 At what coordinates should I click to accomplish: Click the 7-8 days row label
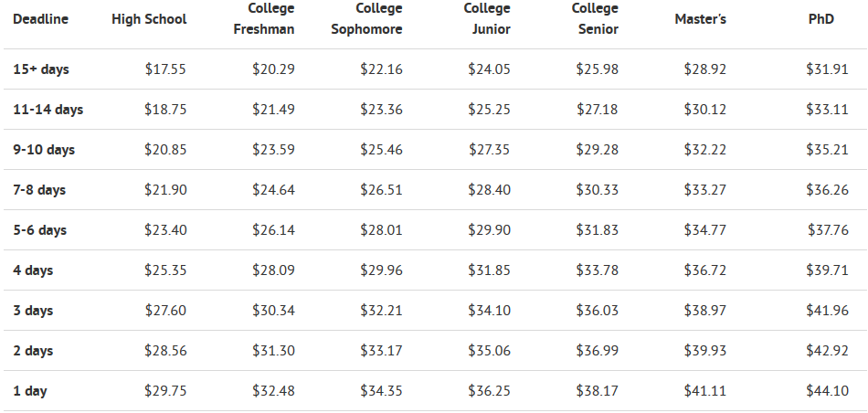pos(39,190)
